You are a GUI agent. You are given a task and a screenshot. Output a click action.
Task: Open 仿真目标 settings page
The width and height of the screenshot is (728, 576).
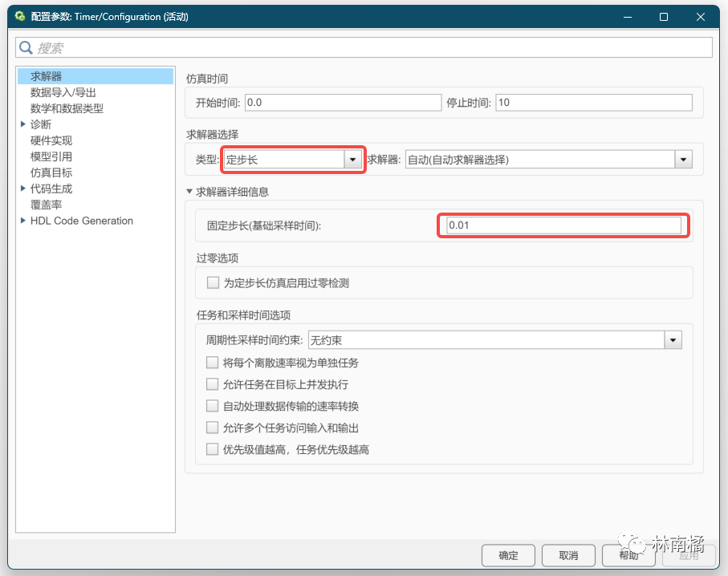click(x=51, y=172)
